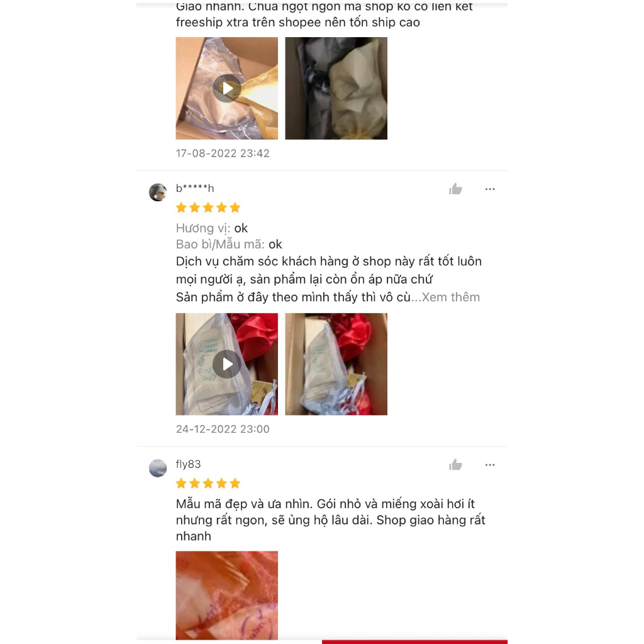Open more options for fly83 review
The height and width of the screenshot is (644, 644).
click(x=489, y=465)
